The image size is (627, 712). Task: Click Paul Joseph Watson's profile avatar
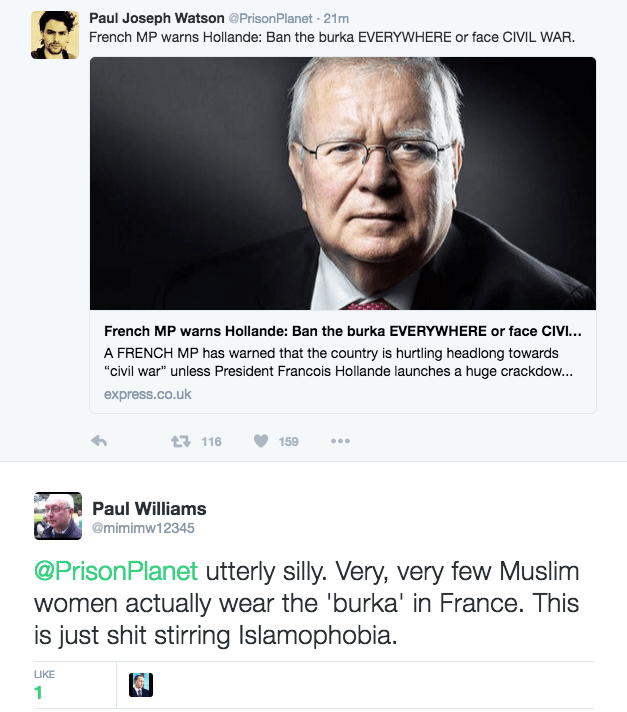click(x=55, y=35)
